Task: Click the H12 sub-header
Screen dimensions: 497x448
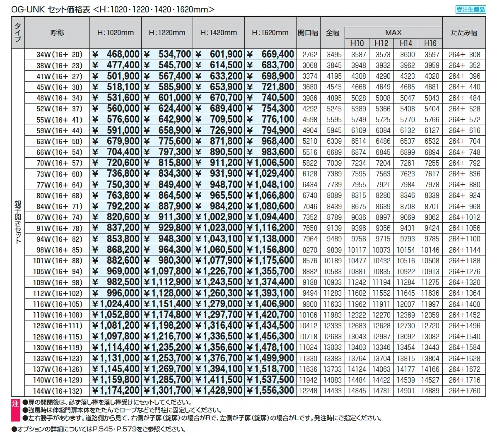Action: pyautogui.click(x=381, y=43)
